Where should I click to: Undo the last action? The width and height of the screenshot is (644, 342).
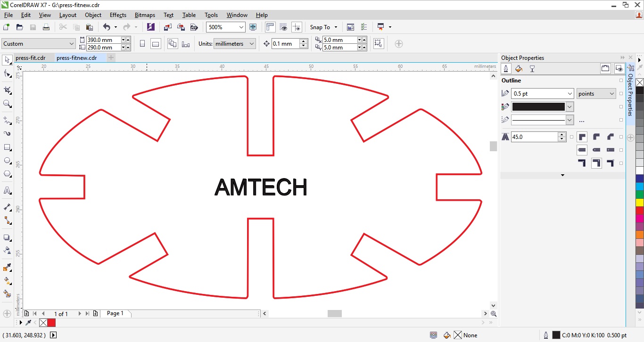tap(107, 27)
